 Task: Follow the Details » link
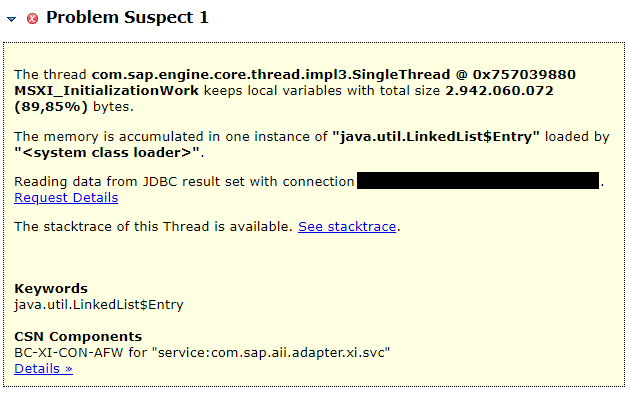(43, 369)
